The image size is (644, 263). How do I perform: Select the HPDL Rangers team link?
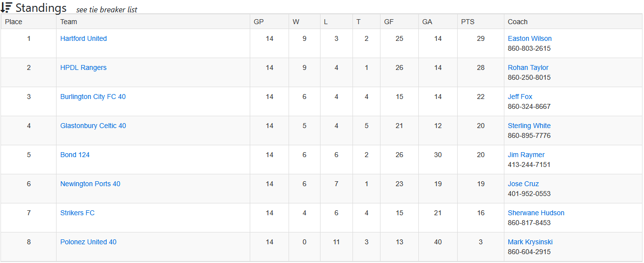[84, 67]
